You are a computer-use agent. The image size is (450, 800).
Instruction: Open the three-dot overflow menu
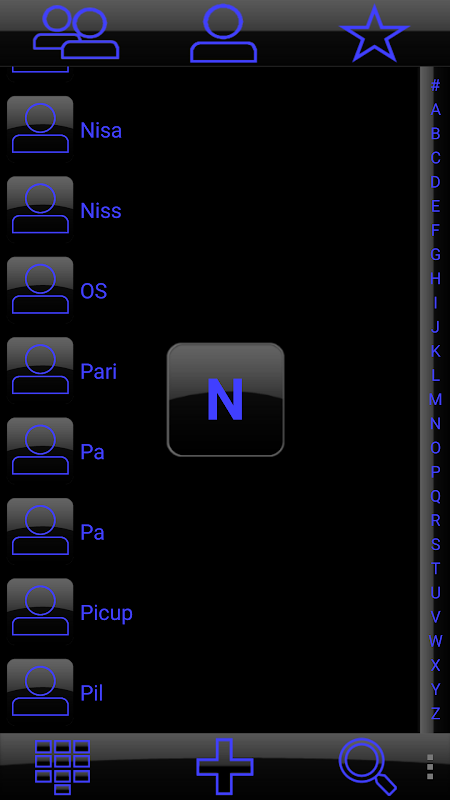point(430,767)
